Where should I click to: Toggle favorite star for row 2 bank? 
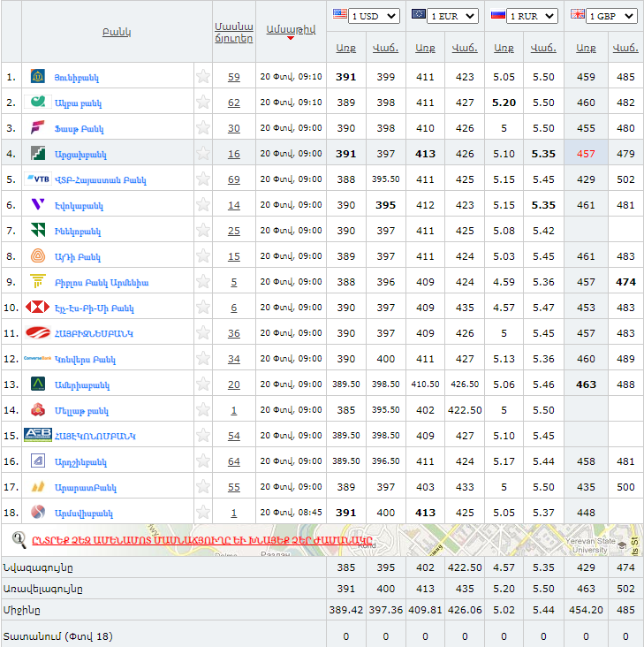pos(203,102)
